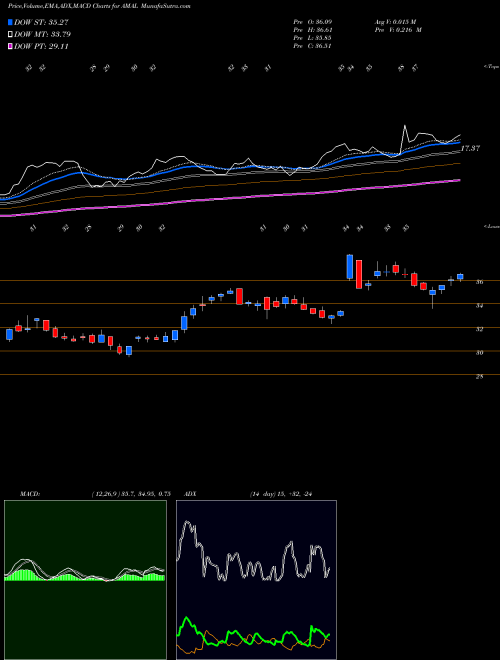Click the MACD panel heading
Screen dimensions: 500x660
[x=30, y=494]
